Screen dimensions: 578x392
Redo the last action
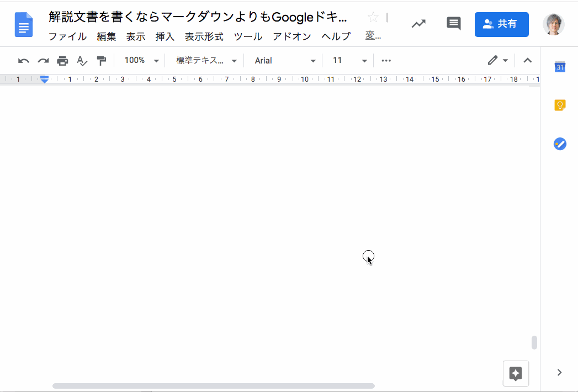[x=43, y=61]
